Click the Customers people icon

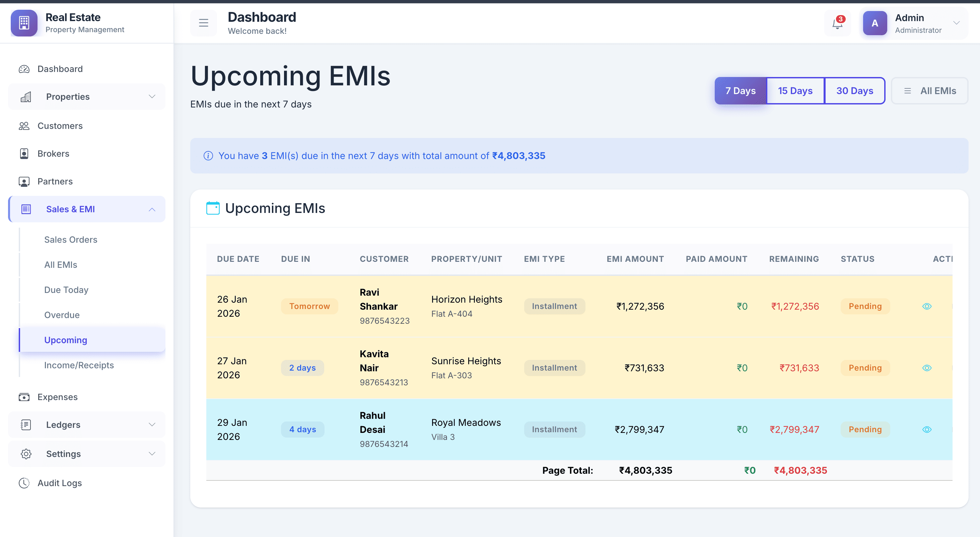coord(24,126)
